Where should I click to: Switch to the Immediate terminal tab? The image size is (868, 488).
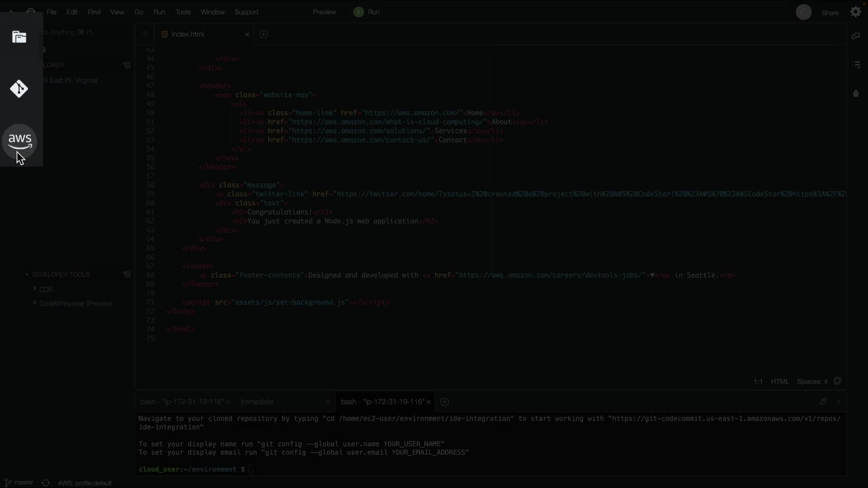257,402
